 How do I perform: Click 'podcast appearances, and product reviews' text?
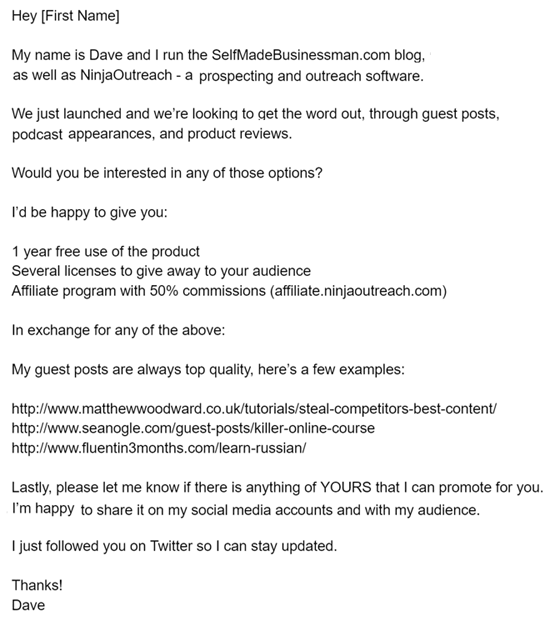(152, 134)
